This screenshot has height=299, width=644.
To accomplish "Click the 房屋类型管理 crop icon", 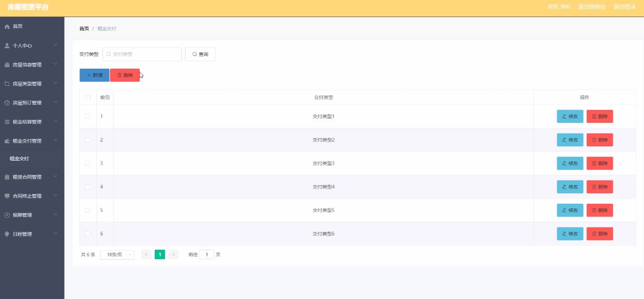I will (7, 84).
